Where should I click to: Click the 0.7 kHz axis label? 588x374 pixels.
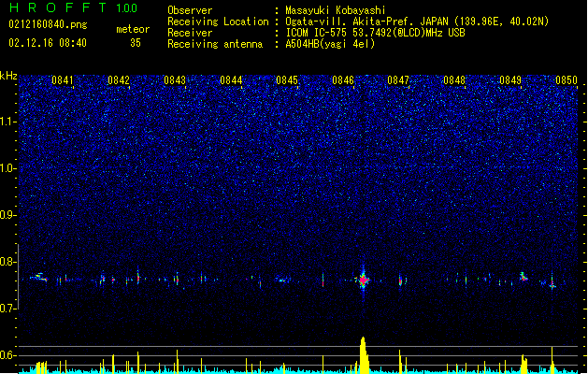click(x=8, y=309)
